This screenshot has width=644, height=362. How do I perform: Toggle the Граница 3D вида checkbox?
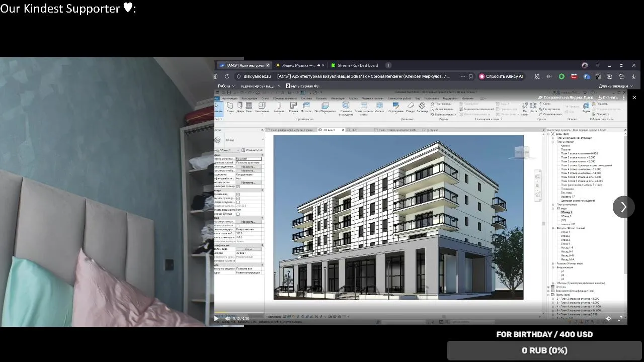[238, 214]
